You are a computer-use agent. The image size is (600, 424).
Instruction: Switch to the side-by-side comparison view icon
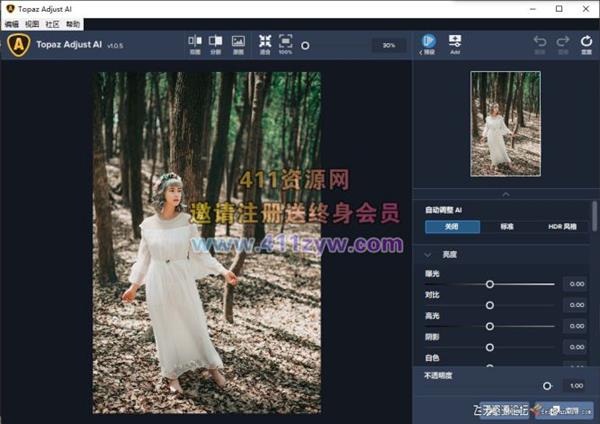tap(194, 42)
